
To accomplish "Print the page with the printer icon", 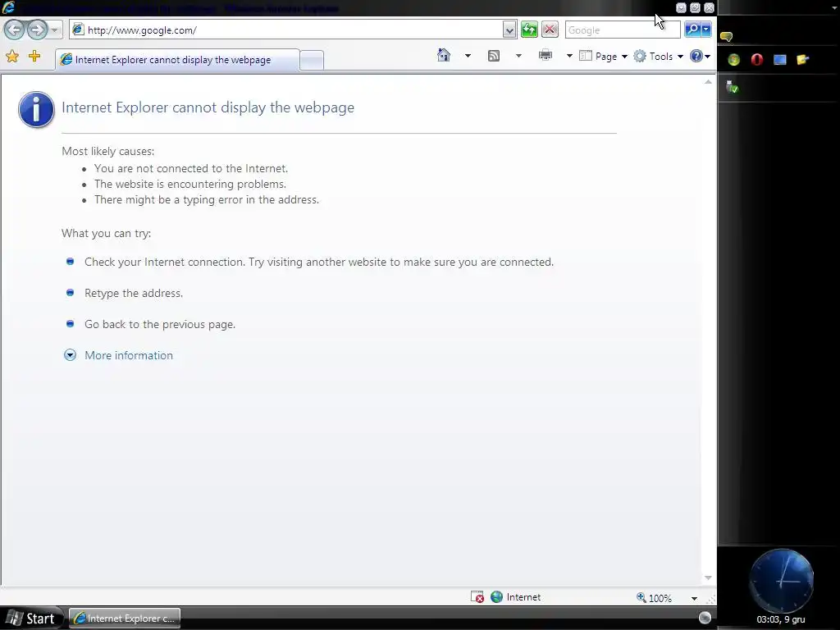I will [546, 55].
